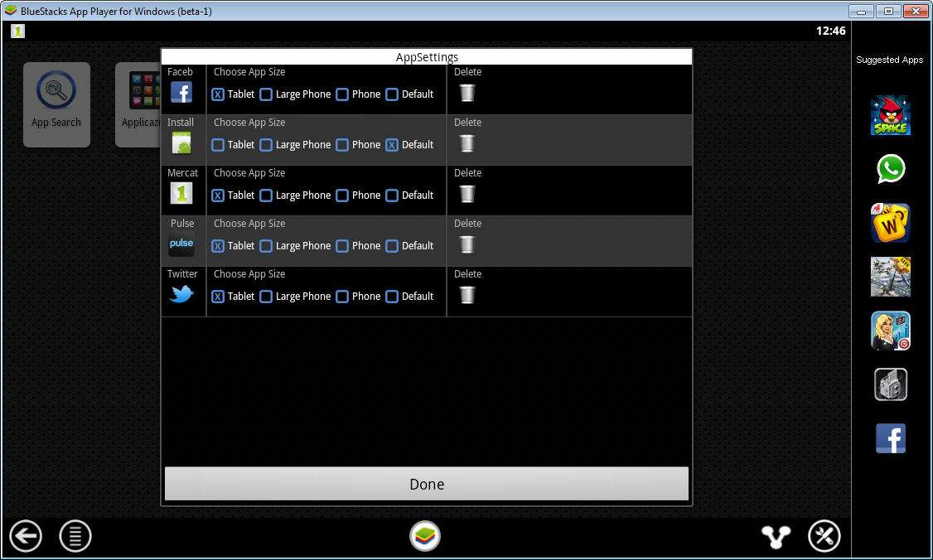Screen dimensions: 933x560
Task: Open the menu lines button
Action: click(x=75, y=536)
